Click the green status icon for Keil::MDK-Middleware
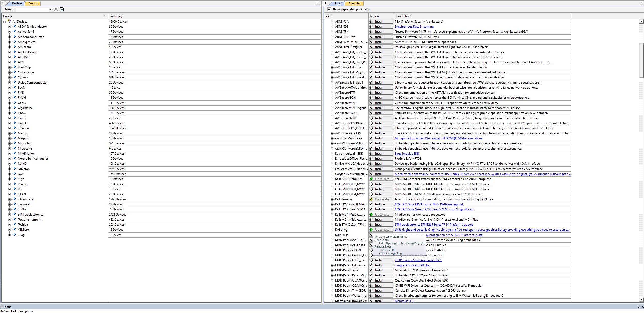644x313 pixels. coord(371,215)
